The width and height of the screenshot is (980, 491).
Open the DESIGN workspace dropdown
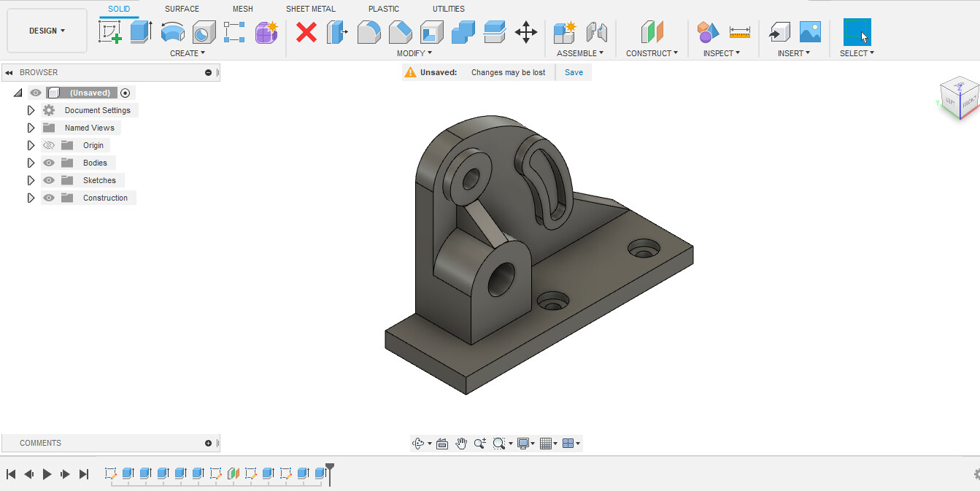[x=47, y=31]
